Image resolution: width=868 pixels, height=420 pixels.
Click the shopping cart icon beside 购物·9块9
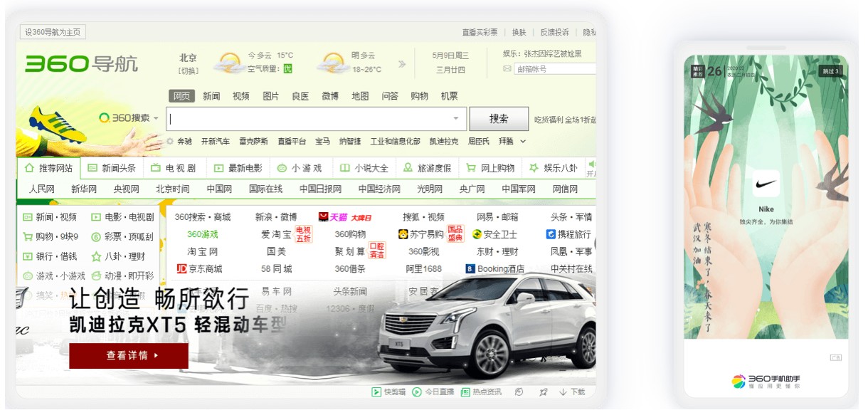[28, 237]
